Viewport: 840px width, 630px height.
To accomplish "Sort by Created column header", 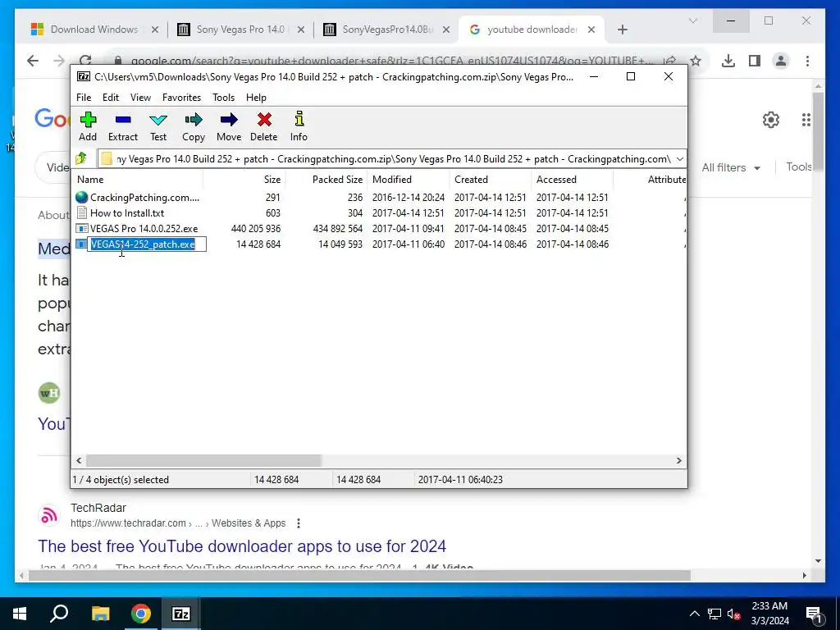I will (x=491, y=180).
